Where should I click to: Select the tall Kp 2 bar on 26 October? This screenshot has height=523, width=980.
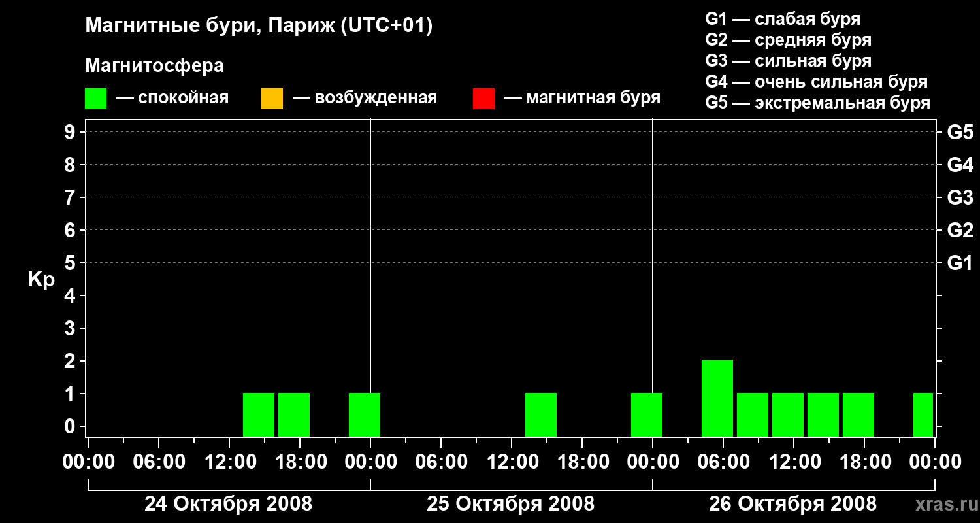click(x=717, y=398)
